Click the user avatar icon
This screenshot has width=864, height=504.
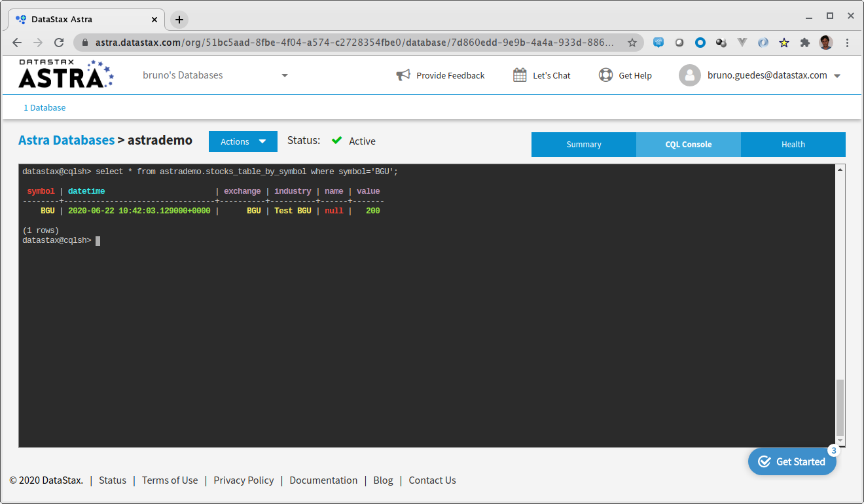pyautogui.click(x=690, y=75)
